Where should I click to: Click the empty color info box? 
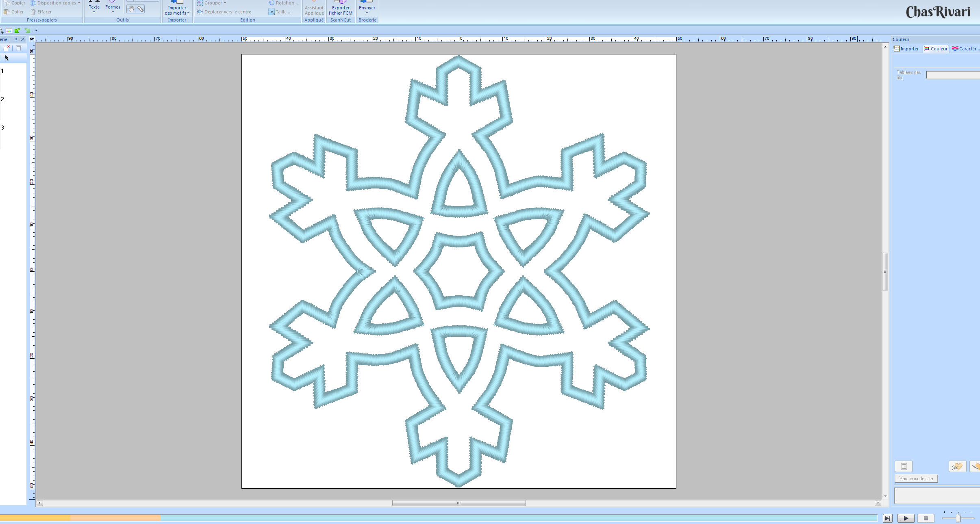coord(937,496)
